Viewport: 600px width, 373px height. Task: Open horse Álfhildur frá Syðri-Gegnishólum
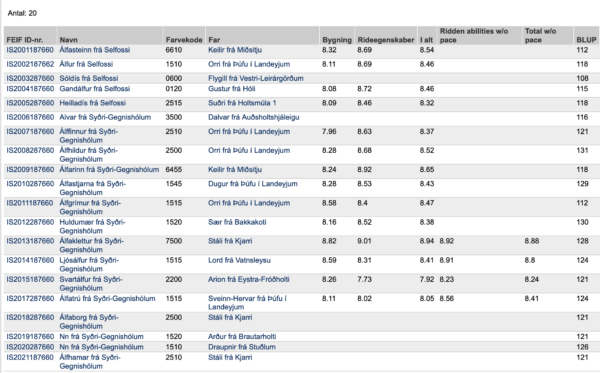88,155
